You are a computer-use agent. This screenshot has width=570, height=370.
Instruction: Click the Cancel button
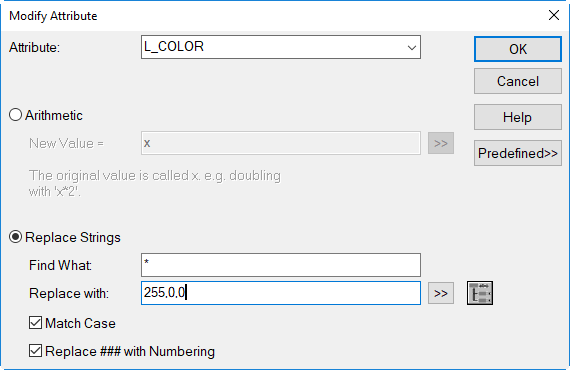coord(518,81)
